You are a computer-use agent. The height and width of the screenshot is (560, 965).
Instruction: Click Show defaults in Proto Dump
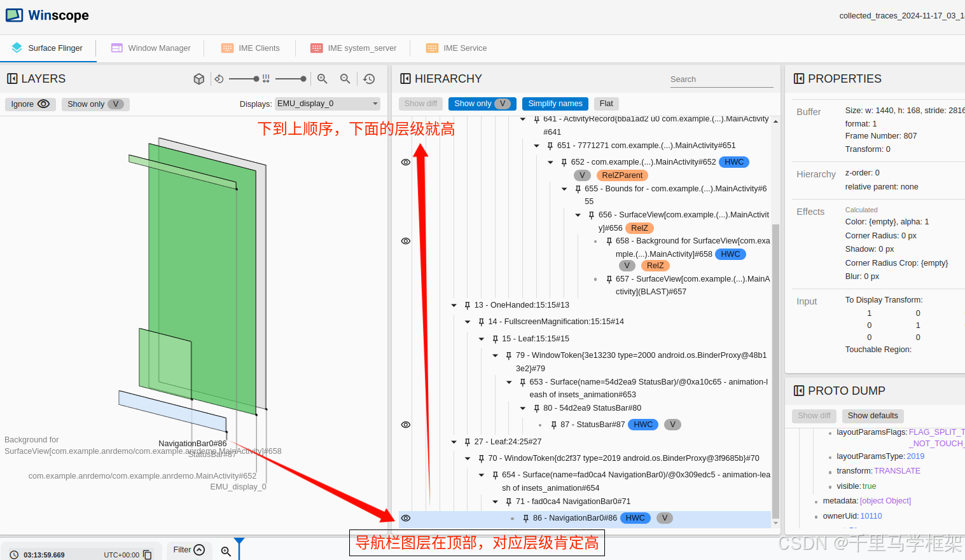pos(873,416)
